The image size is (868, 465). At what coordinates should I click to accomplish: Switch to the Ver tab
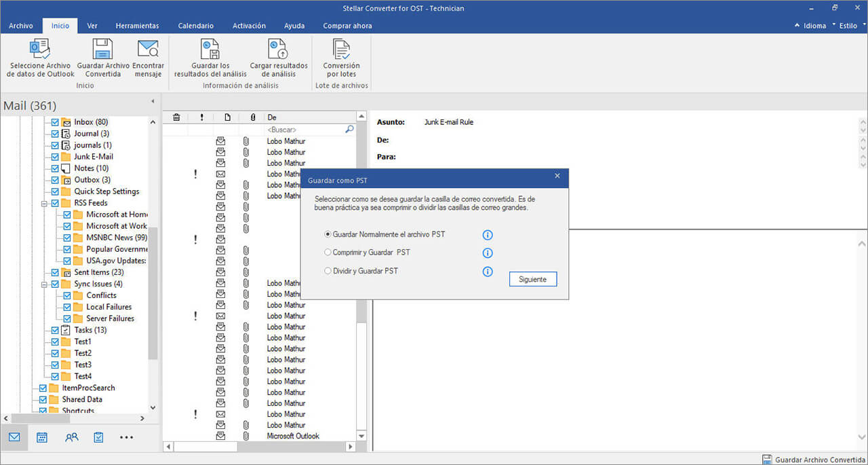tap(92, 26)
